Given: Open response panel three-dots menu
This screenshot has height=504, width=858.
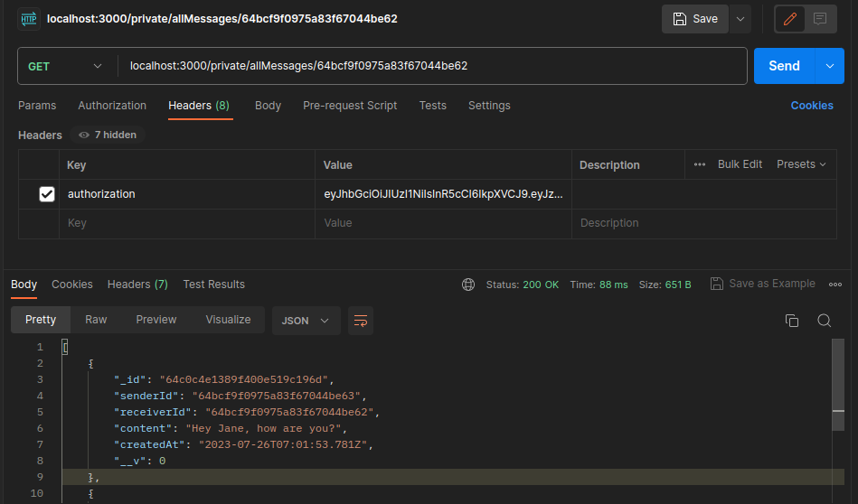Looking at the screenshot, I should [835, 285].
